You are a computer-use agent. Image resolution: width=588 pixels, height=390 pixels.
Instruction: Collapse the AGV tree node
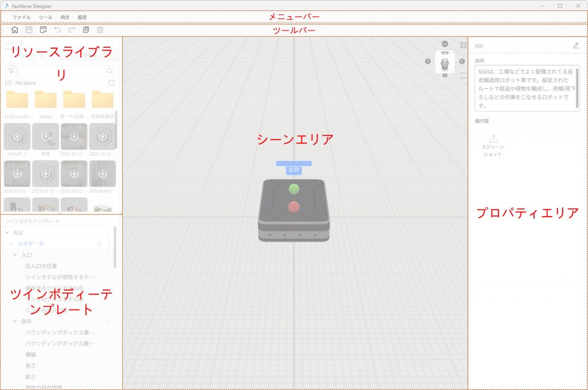pyautogui.click(x=7, y=233)
